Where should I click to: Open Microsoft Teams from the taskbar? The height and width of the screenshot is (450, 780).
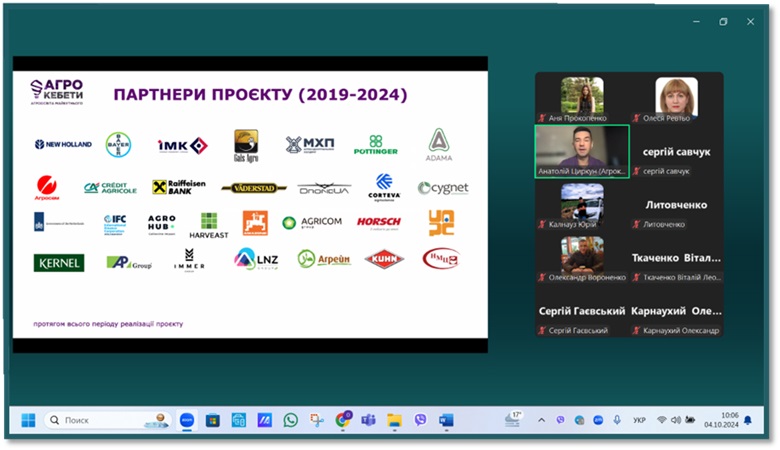click(368, 420)
